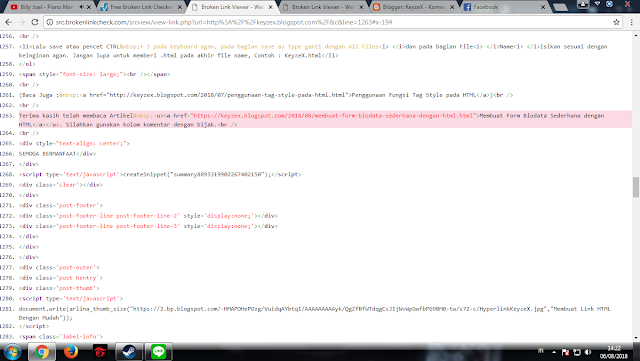Open the IN language indicator
This screenshot has width=640, height=361.
coord(541,351)
